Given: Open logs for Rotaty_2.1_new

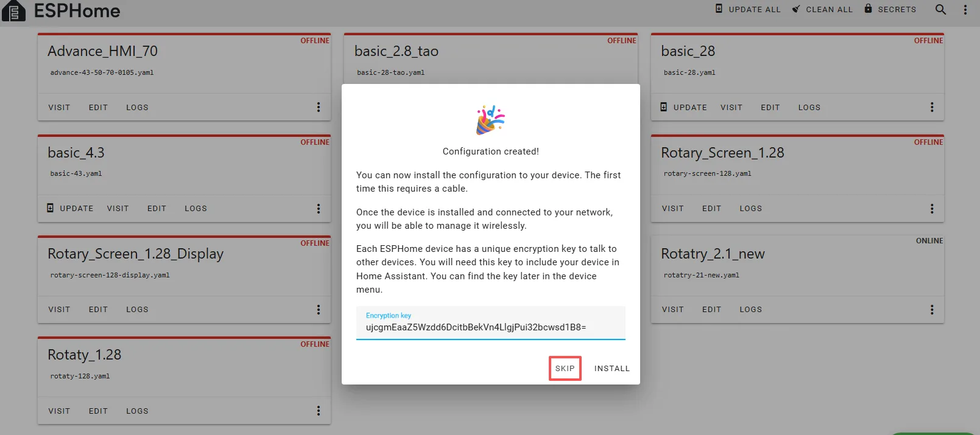Looking at the screenshot, I should [x=750, y=310].
